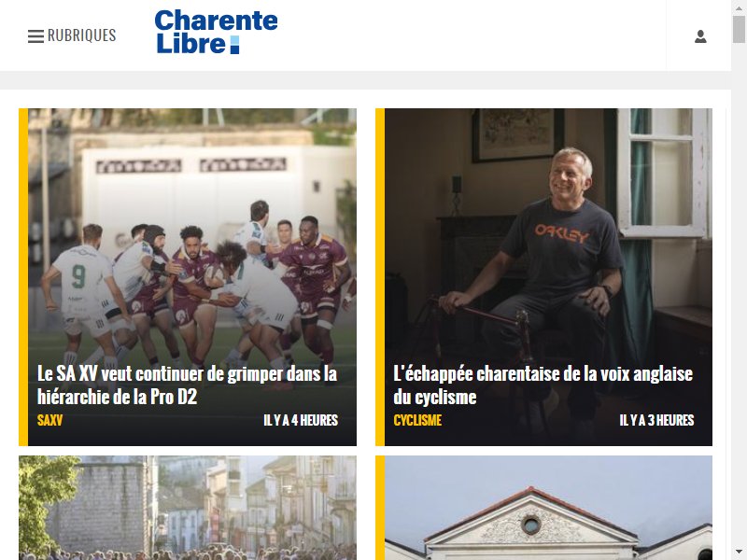The height and width of the screenshot is (560, 747).
Task: Click the vertical scrollbar thumb
Action: click(x=739, y=29)
